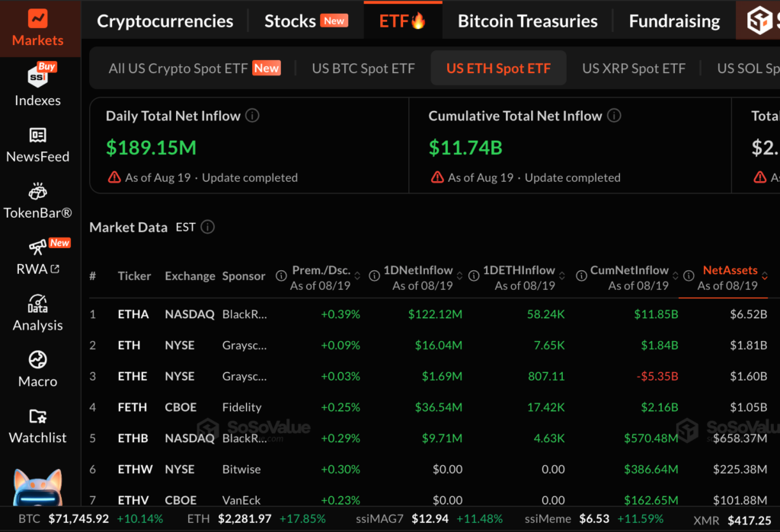Click the ETHW $386.64M CumNetInflow cell
This screenshot has height=532, width=780.
(651, 470)
